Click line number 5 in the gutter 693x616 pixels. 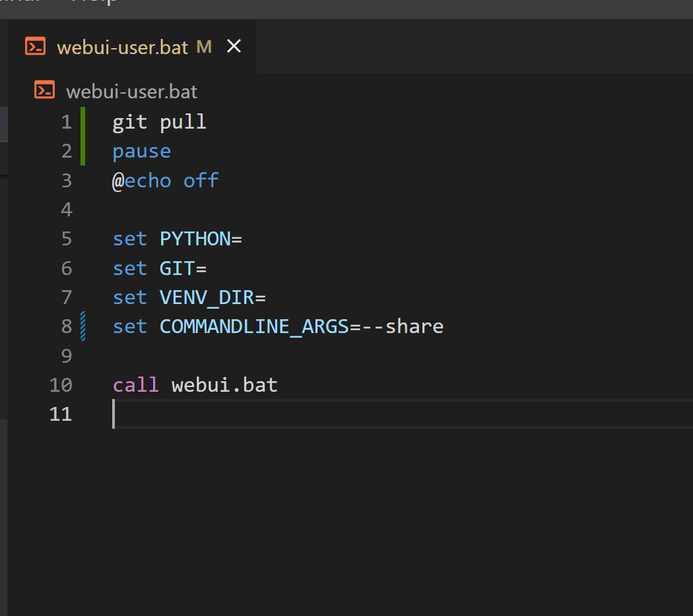[x=67, y=239]
